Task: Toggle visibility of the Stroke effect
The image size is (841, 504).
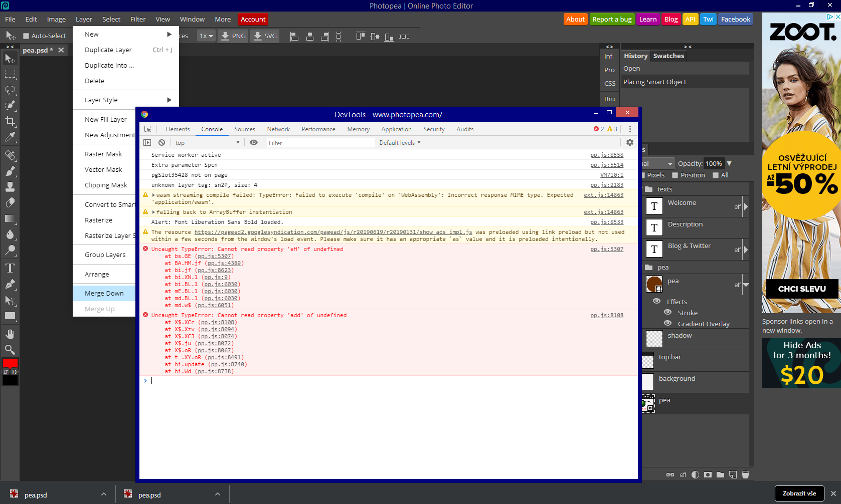Action: pyautogui.click(x=667, y=312)
